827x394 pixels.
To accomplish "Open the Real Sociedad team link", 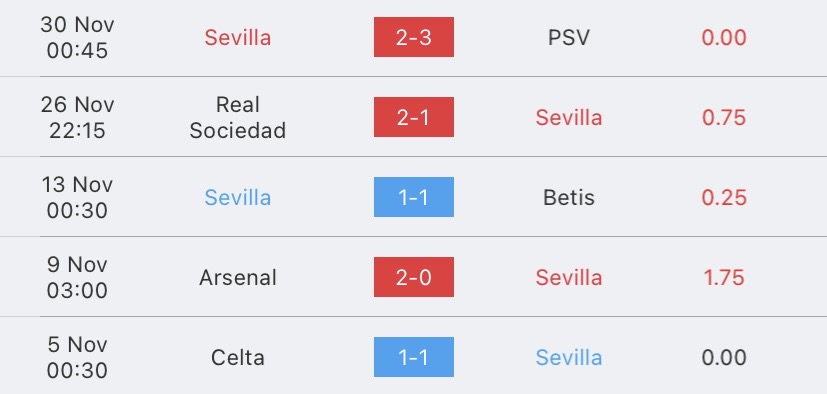I will (238, 117).
